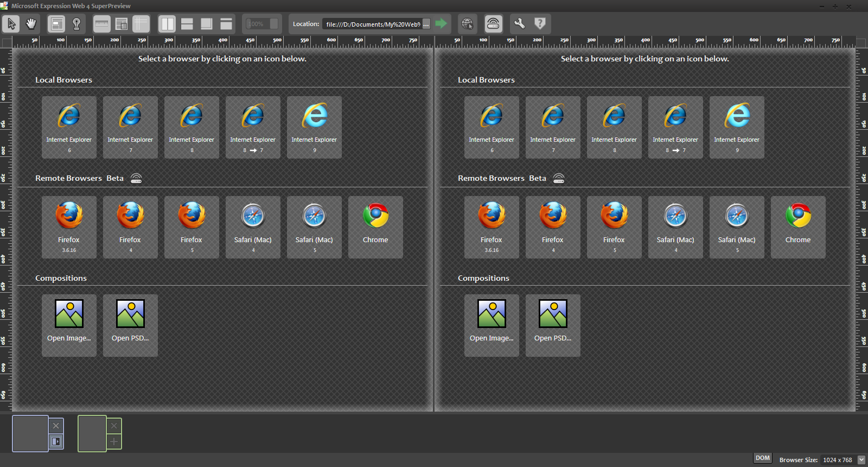Pick Firefox 3.6.16 in the right pane
This screenshot has height=467, width=868.
pyautogui.click(x=492, y=226)
